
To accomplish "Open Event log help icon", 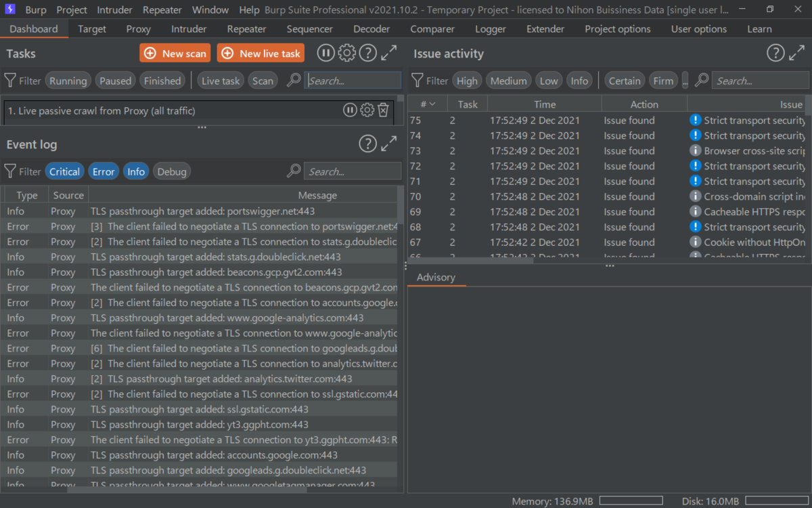I will (x=367, y=144).
